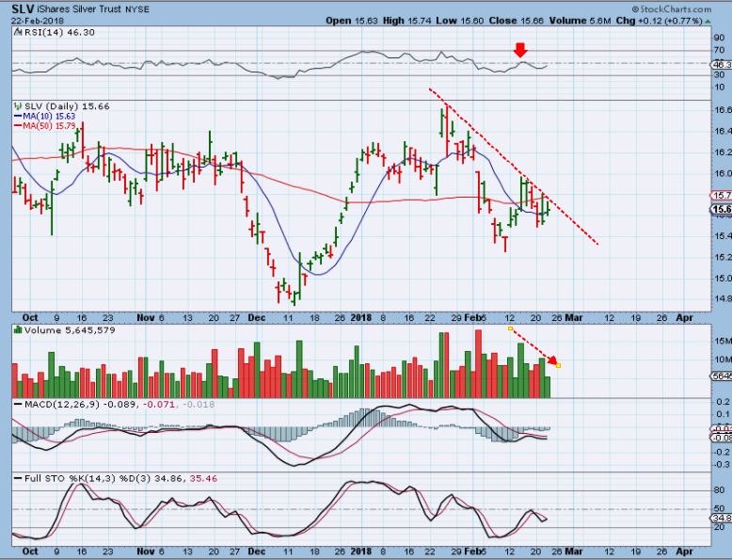Click the 16.6 price axis label

pos(723,110)
